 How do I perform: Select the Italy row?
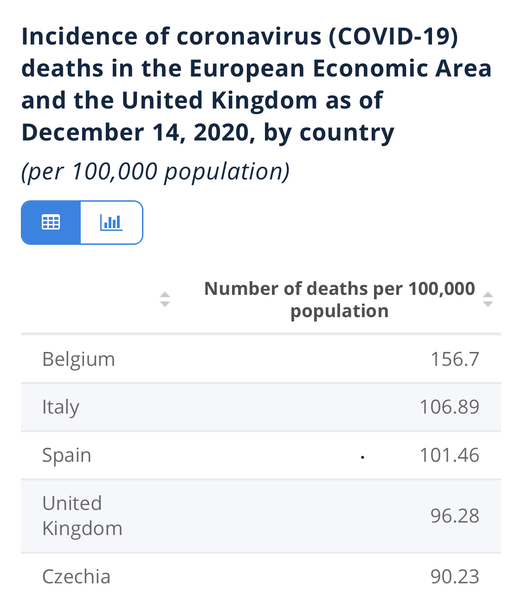(261, 407)
